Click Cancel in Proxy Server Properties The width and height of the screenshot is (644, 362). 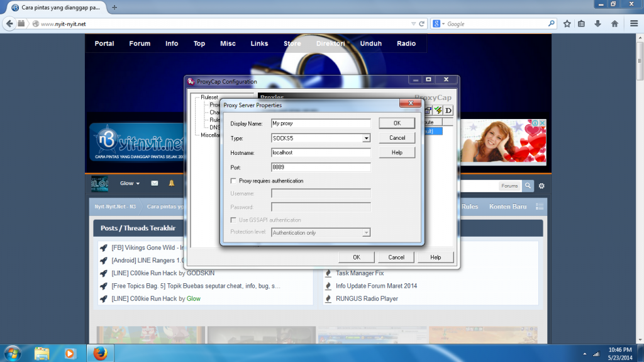(x=397, y=138)
